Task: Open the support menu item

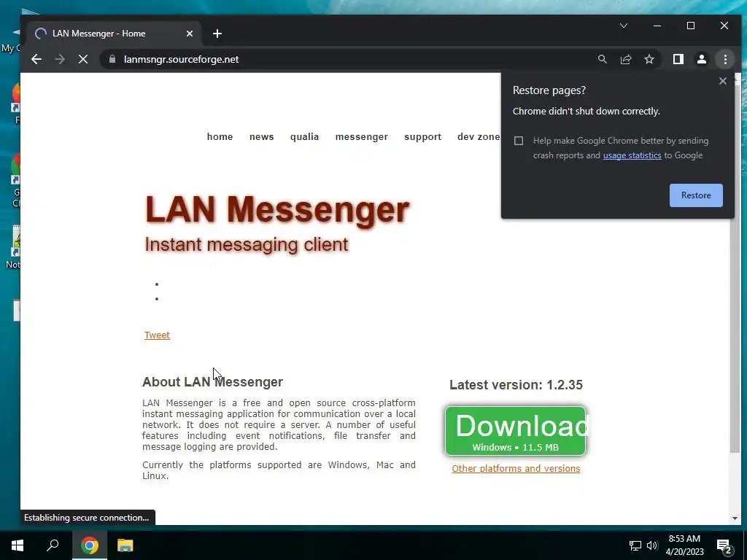Action: [x=422, y=136]
